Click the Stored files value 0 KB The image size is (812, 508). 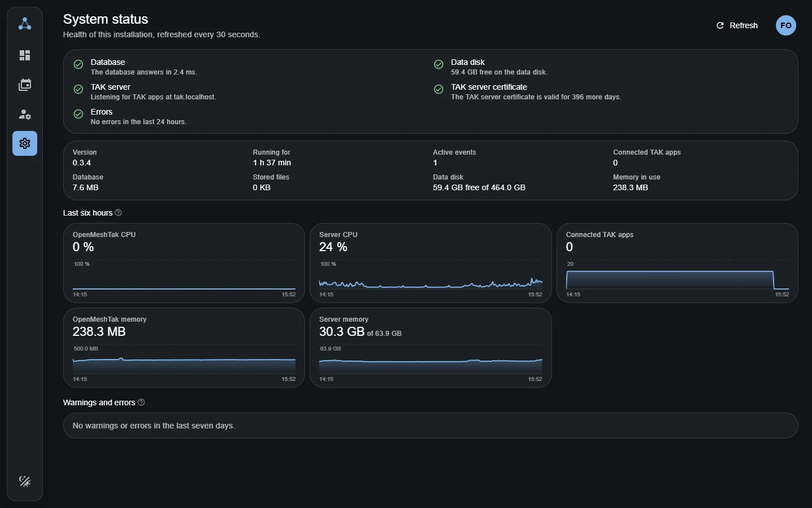262,187
